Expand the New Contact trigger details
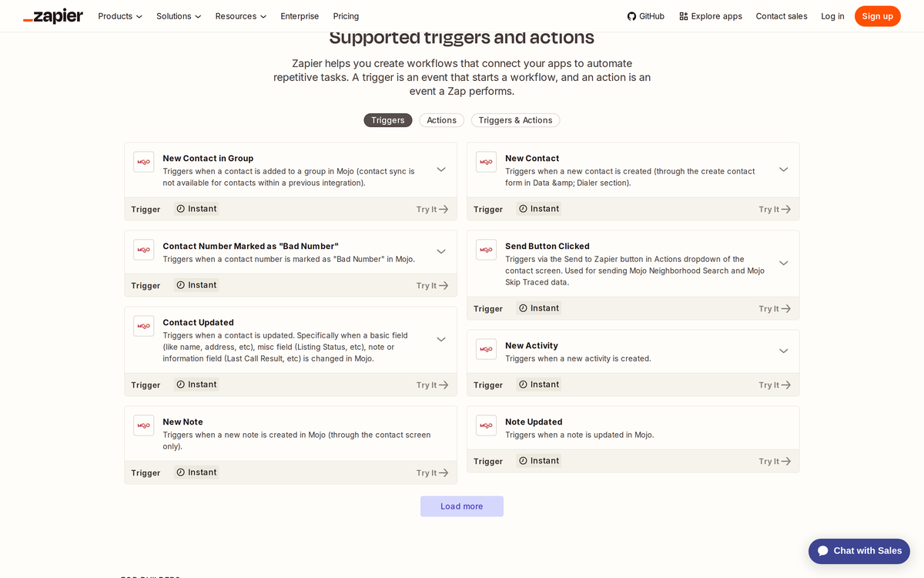924x578 pixels. (x=784, y=170)
